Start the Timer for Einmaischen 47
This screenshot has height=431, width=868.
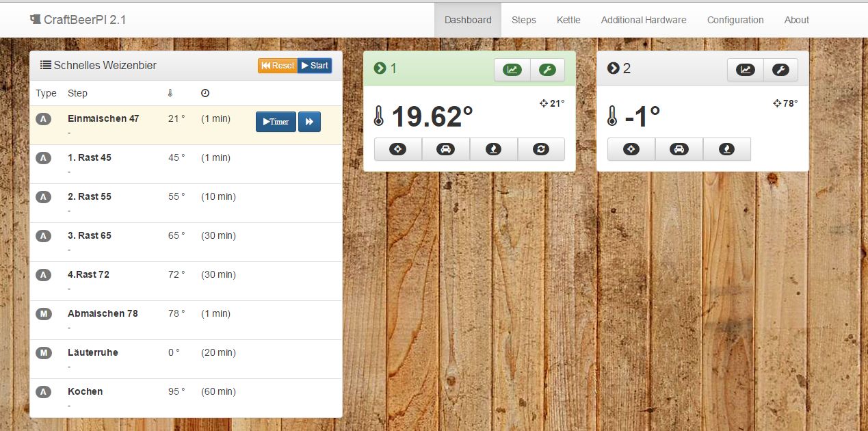(x=276, y=122)
